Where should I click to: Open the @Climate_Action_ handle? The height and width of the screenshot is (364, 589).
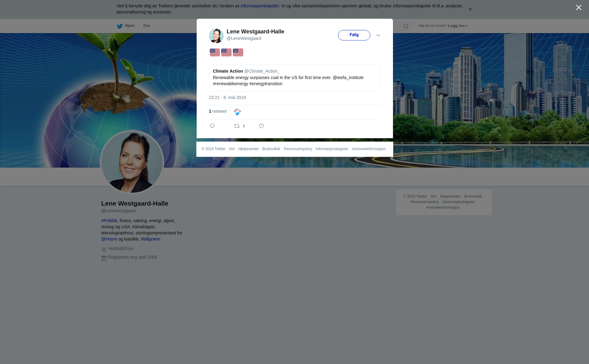click(x=262, y=71)
